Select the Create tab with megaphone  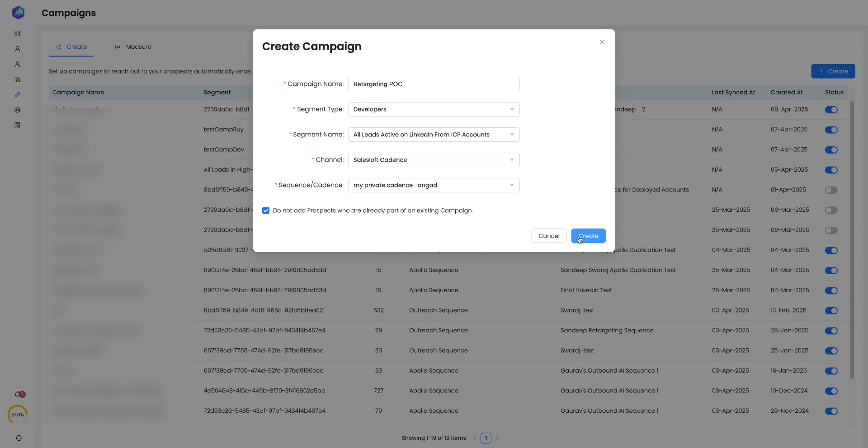click(x=71, y=47)
